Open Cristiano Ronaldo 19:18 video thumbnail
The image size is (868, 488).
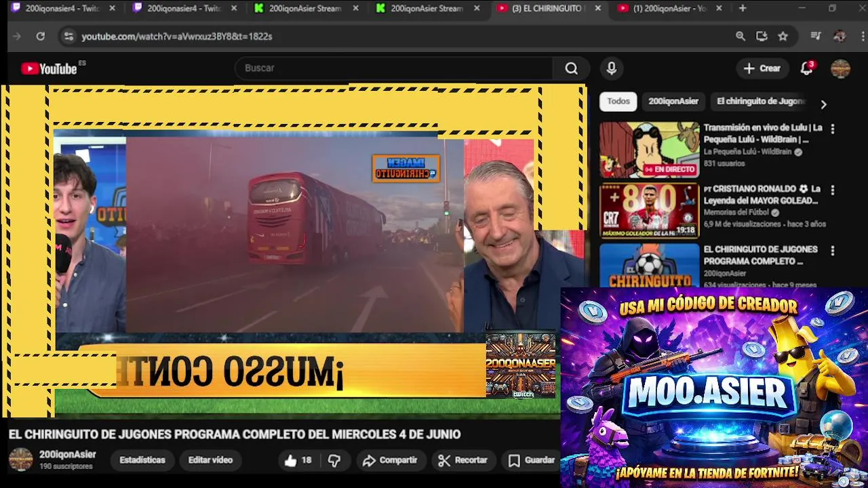[x=649, y=211]
